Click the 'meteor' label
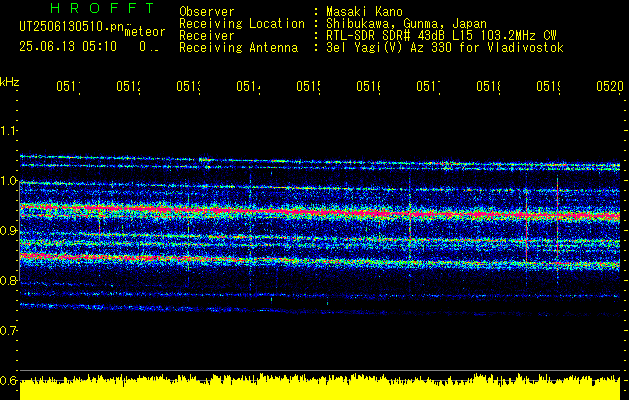The width and height of the screenshot is (629, 400). coord(145,32)
